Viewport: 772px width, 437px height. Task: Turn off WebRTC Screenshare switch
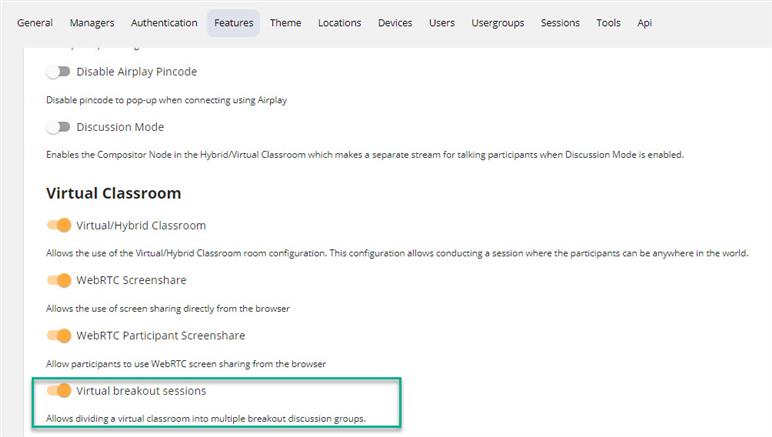pos(59,281)
